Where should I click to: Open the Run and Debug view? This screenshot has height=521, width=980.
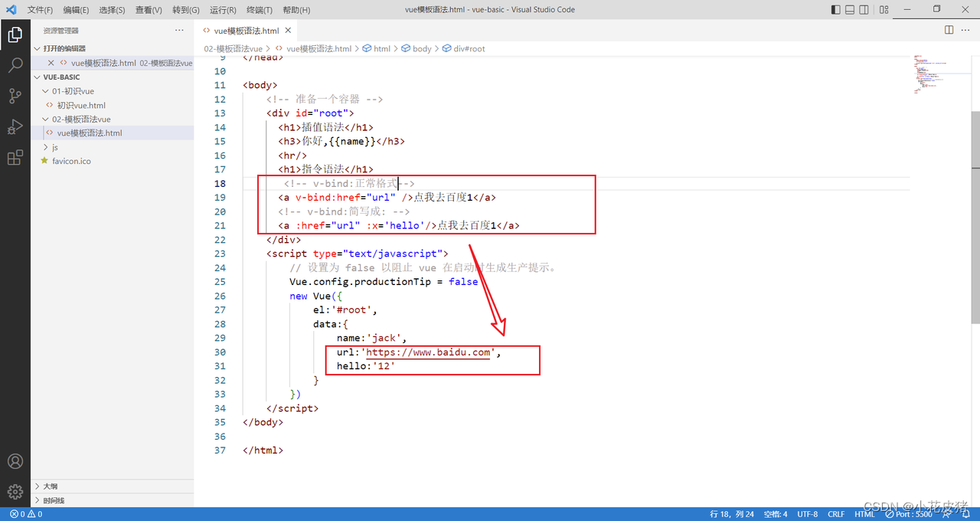(15, 126)
